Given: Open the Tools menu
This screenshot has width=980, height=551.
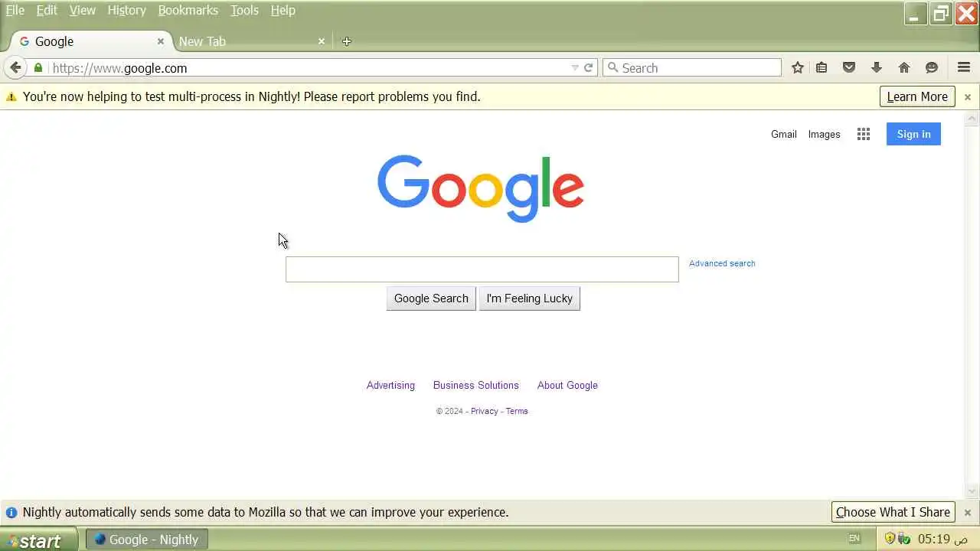Looking at the screenshot, I should [x=244, y=10].
